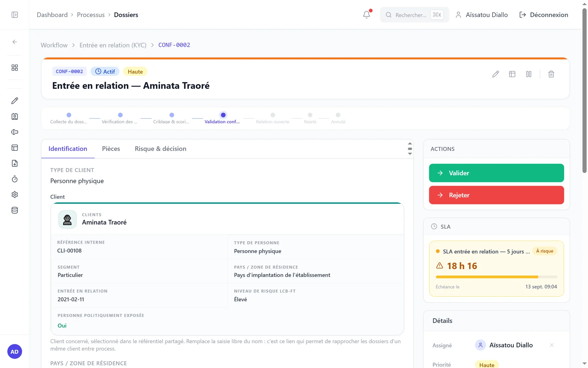Open the workflow signpost icon in sidebar
Image resolution: width=588 pixels, height=368 pixels.
(x=15, y=132)
